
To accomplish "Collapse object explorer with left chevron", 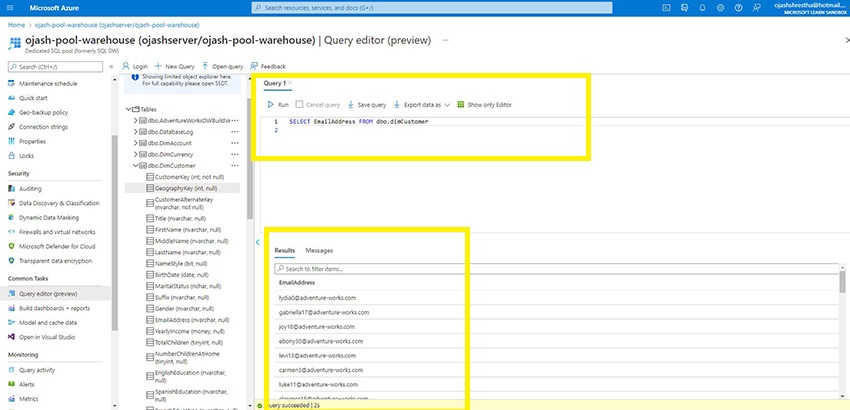I will point(257,242).
